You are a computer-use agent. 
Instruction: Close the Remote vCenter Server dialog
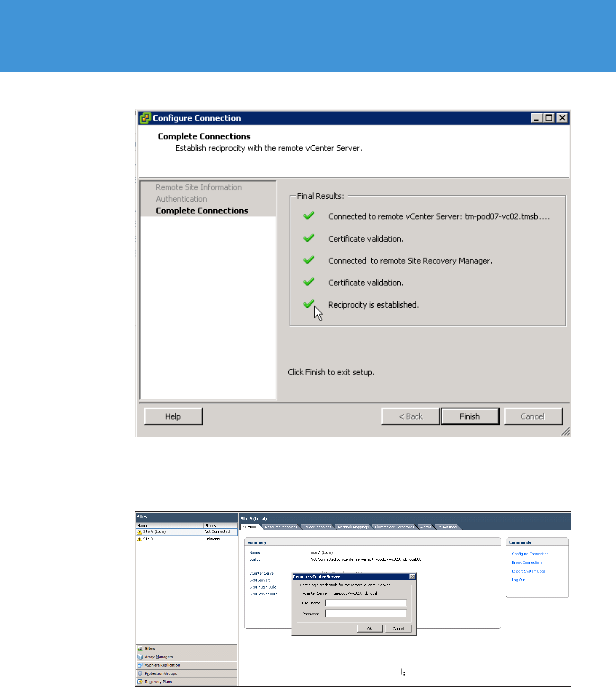(x=412, y=577)
